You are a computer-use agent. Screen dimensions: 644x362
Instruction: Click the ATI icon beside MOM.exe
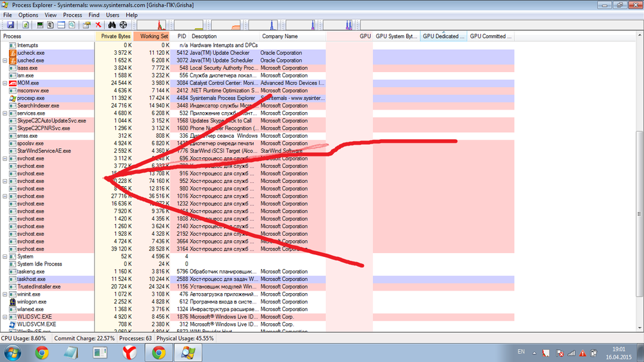coord(13,83)
